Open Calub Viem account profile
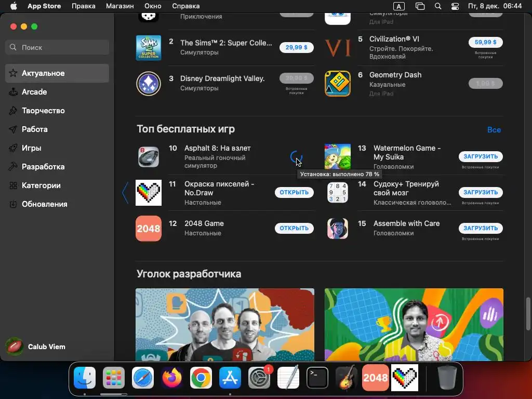 [x=36, y=347]
